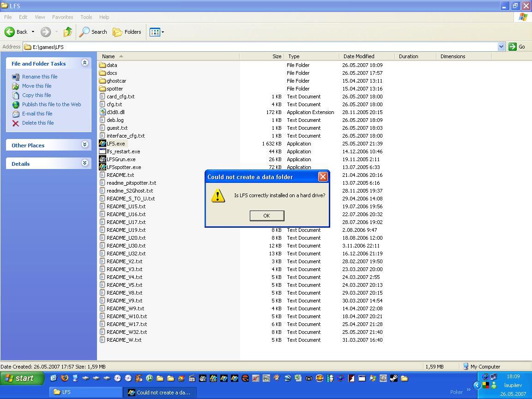532x399 pixels.
Task: Click the Forward arrow button
Action: 45,32
